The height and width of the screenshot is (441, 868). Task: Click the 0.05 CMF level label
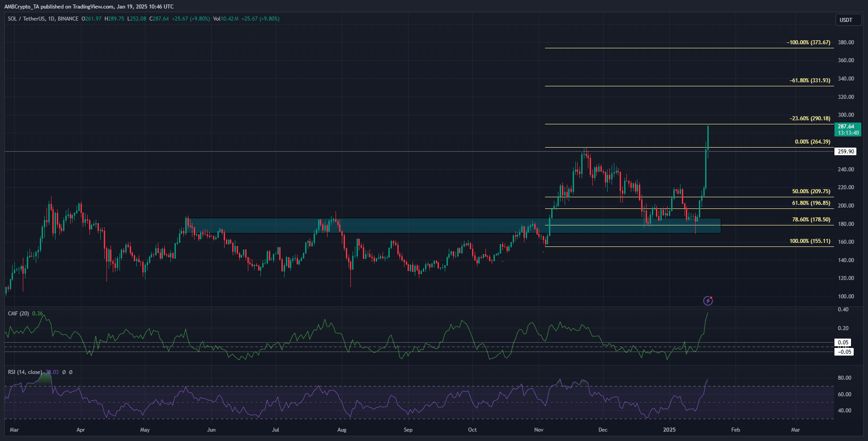843,343
